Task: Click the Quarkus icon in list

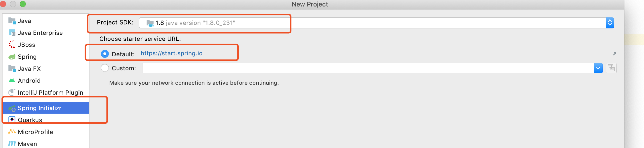Action: 12,120
